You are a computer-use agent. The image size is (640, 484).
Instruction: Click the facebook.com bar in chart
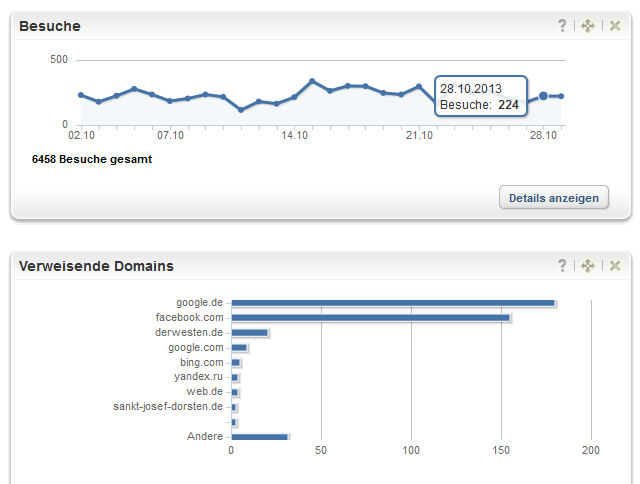370,318
